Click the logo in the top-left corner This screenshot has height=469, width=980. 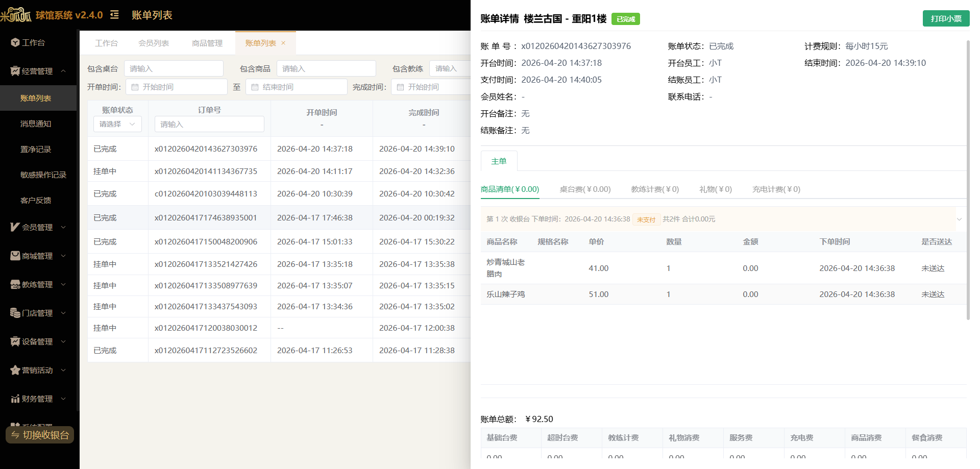16,15
